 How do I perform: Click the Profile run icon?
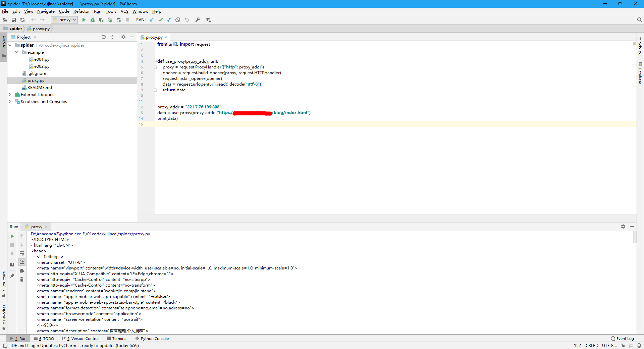pyautogui.click(x=110, y=20)
